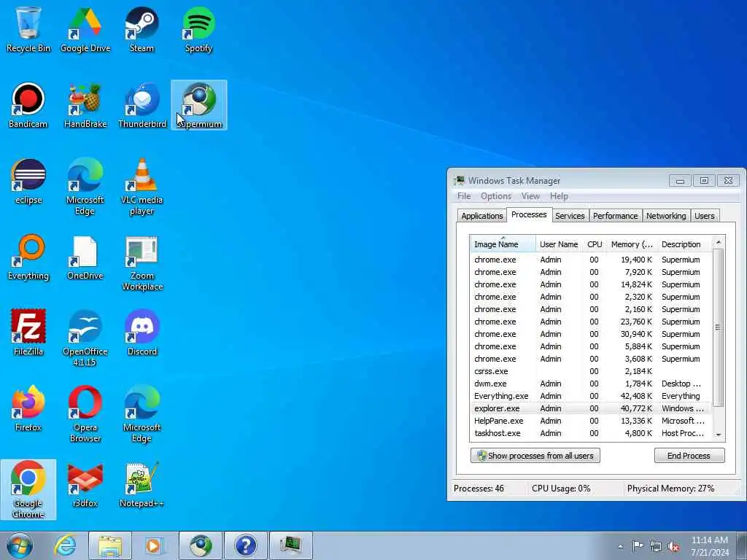Click the Windows Media Player taskbar icon

(x=154, y=545)
